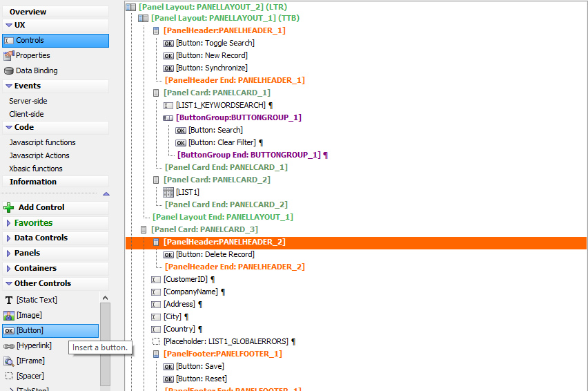The height and width of the screenshot is (391, 588).
Task: Select the Panel Layout End: PANELLAYOUT_1 row
Action: (x=223, y=218)
